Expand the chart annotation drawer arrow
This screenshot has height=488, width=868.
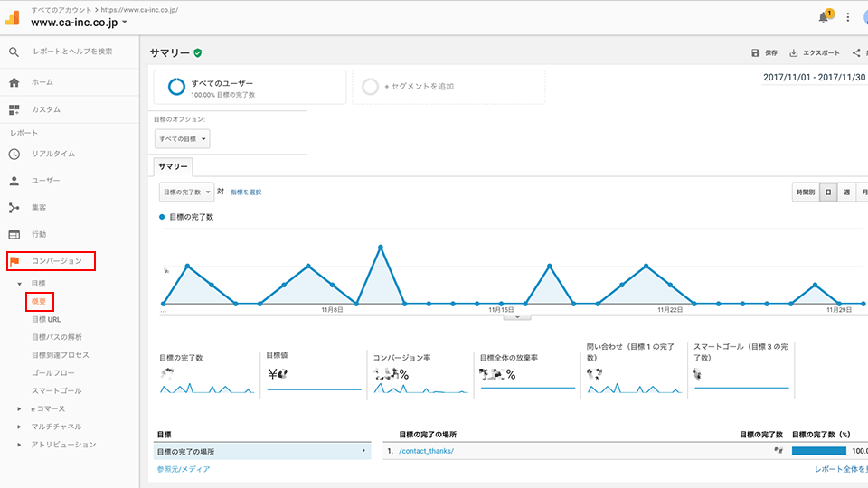517,317
